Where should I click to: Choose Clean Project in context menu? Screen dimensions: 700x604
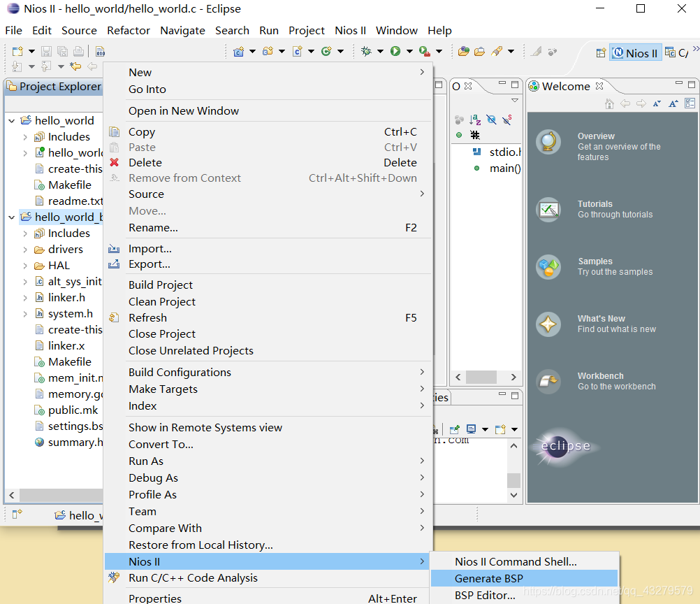(x=268, y=302)
